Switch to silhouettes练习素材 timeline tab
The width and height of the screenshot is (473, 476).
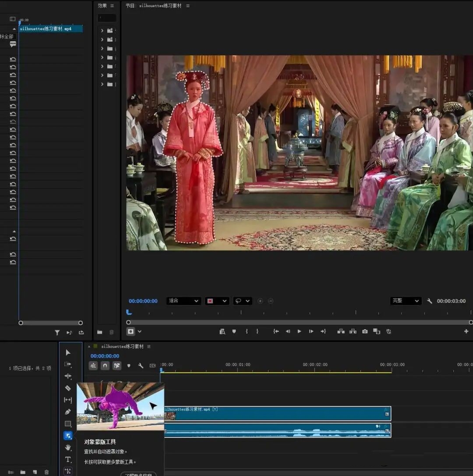click(122, 347)
